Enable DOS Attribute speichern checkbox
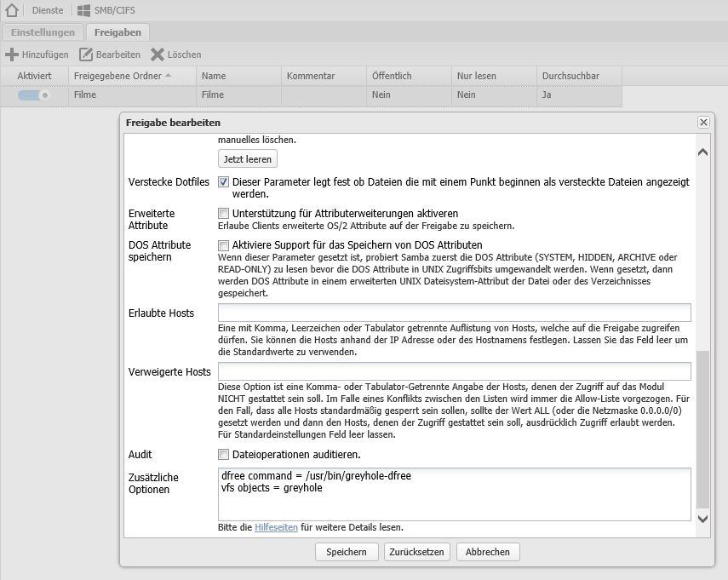This screenshot has width=728, height=580. [223, 245]
